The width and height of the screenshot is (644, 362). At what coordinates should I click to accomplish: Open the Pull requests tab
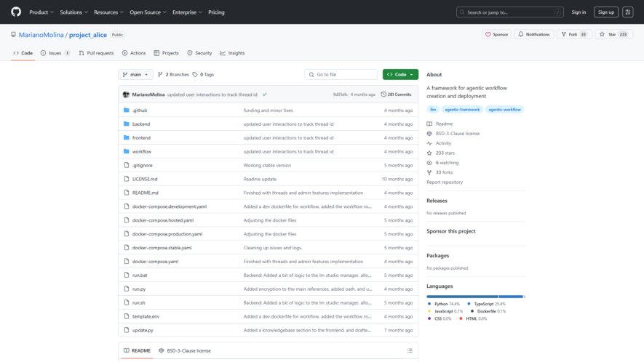tap(96, 53)
